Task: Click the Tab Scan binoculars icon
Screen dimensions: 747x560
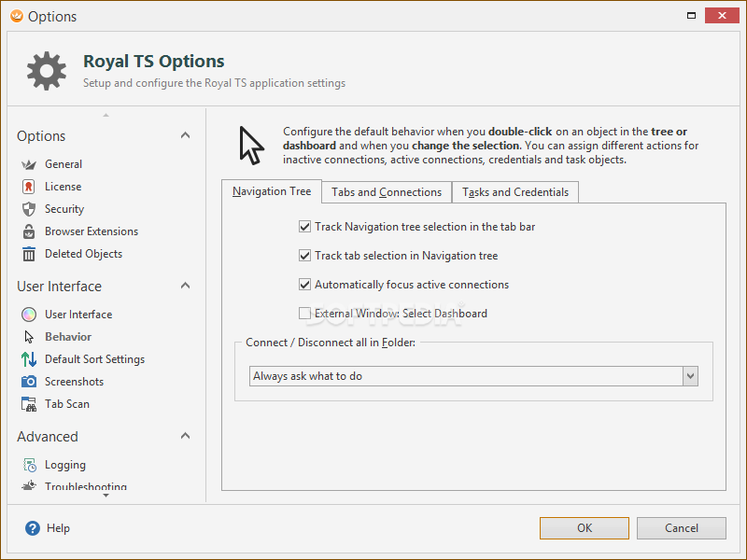Action: pyautogui.click(x=29, y=404)
